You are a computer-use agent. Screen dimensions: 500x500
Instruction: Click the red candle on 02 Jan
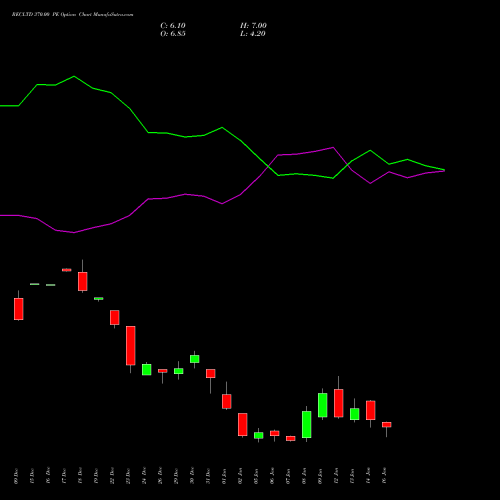click(x=243, y=424)
